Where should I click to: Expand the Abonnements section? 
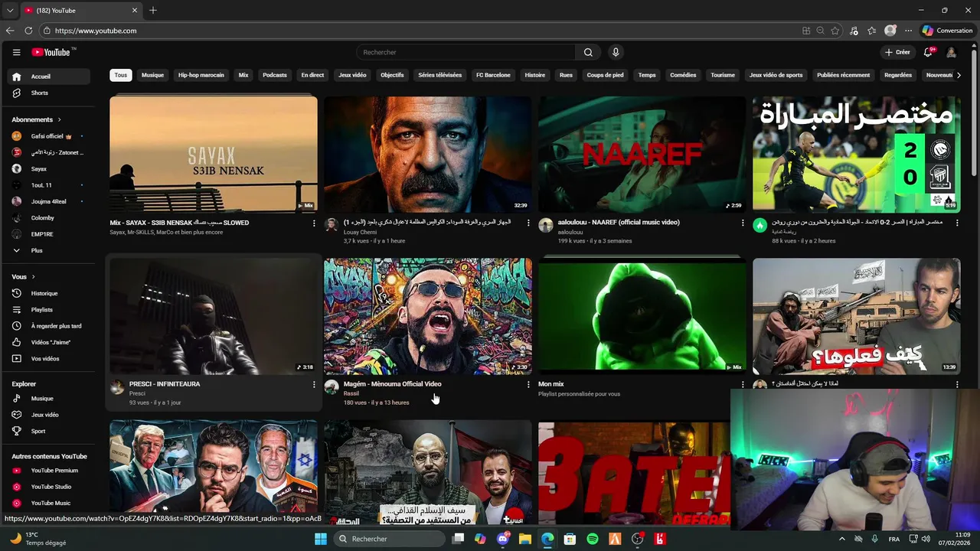tap(37, 119)
